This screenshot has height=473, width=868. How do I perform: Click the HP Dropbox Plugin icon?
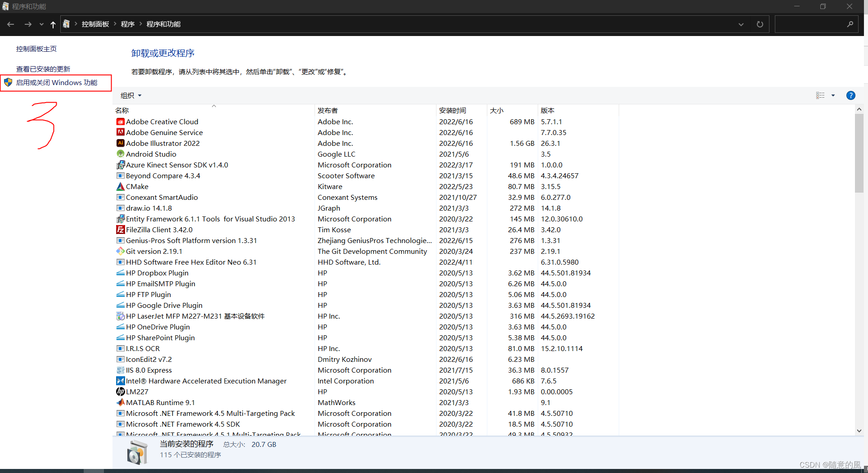(120, 273)
